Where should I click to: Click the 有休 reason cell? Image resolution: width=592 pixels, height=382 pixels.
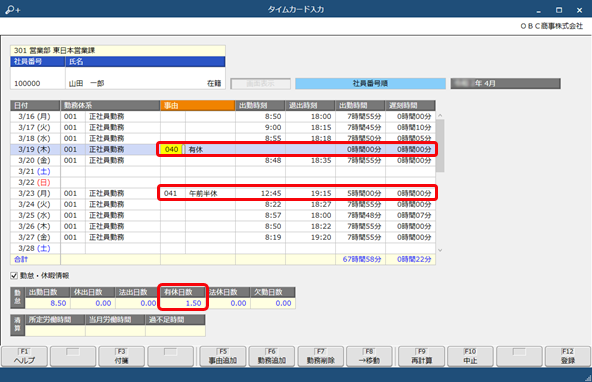[210, 149]
